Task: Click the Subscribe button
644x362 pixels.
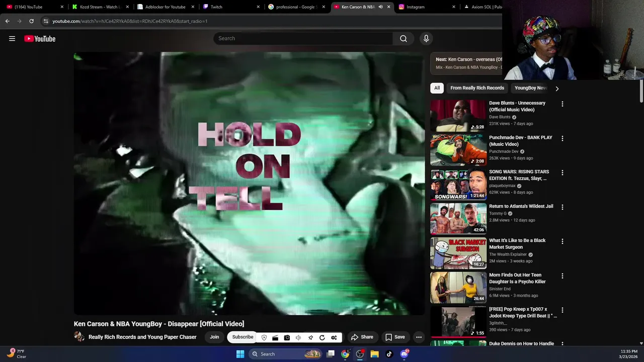Action: click(243, 337)
